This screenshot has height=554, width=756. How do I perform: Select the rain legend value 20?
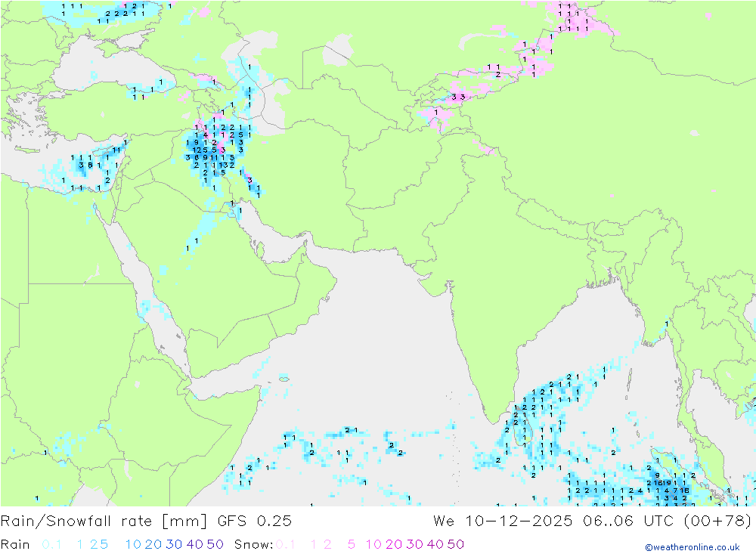click(x=153, y=544)
